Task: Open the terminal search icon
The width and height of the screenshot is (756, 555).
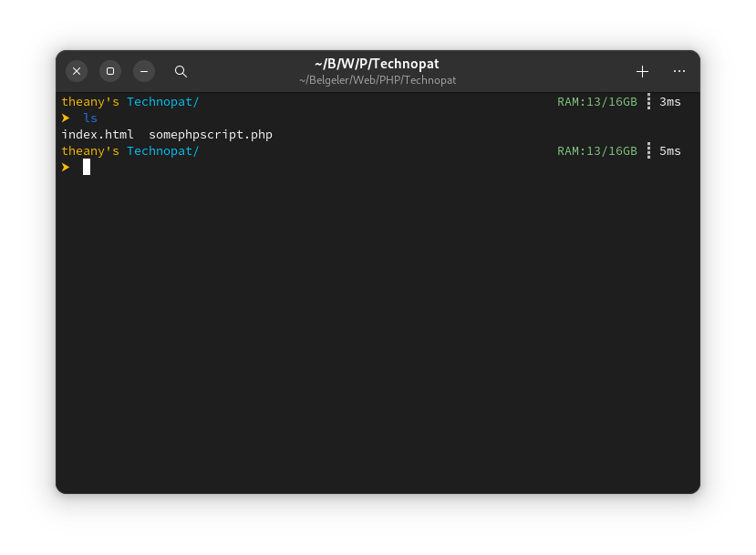Action: (181, 71)
